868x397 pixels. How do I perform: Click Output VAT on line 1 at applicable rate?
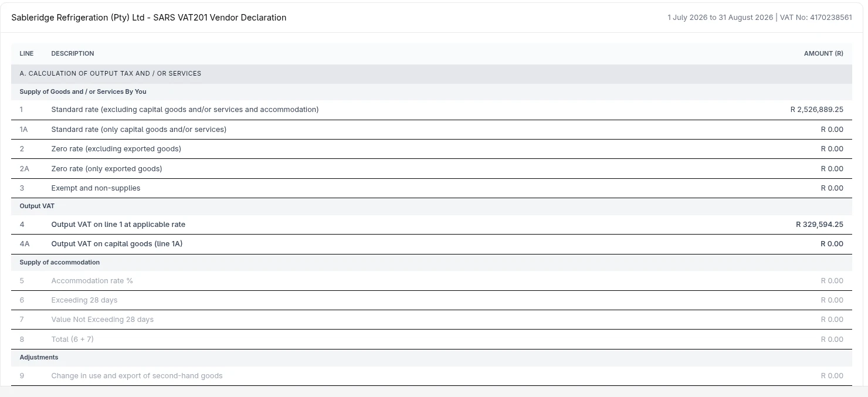(x=118, y=225)
